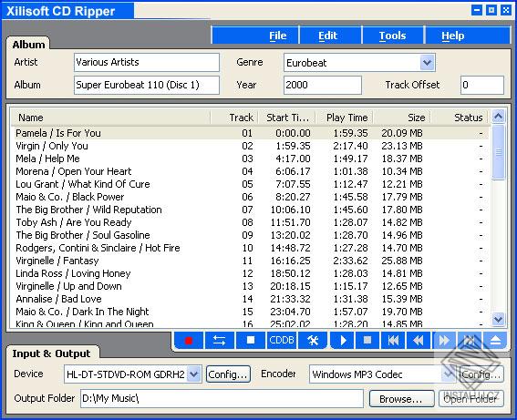Click the size value "25.88 MB"
Image resolution: width=517 pixels, height=420 pixels.
[x=402, y=261]
